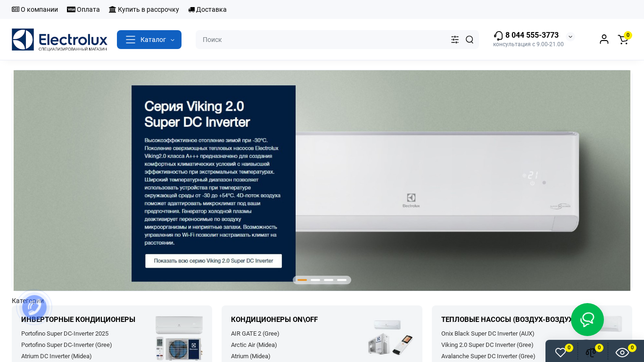This screenshot has height=362, width=644.
Task: Open the green chat widget
Action: tap(587, 320)
